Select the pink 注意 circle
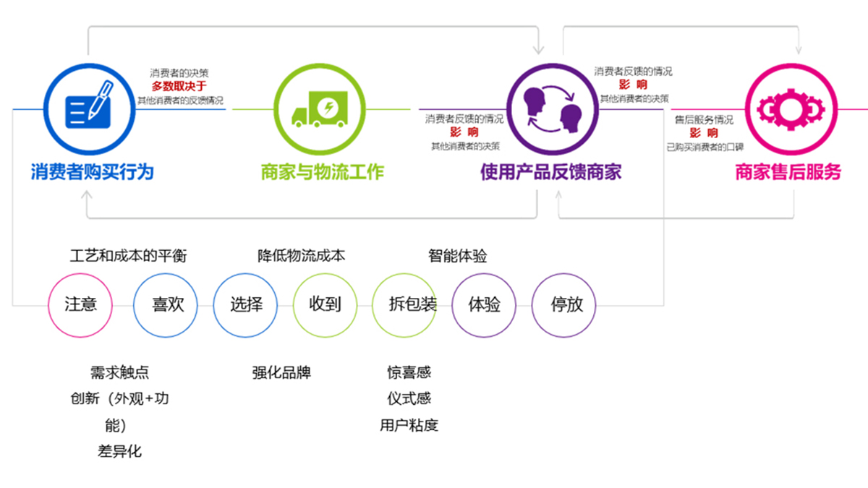The width and height of the screenshot is (868, 488). tap(80, 305)
